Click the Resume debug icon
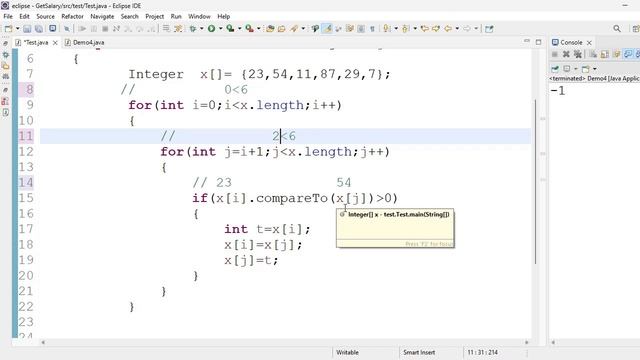This screenshot has height=360, width=640. [82, 29]
